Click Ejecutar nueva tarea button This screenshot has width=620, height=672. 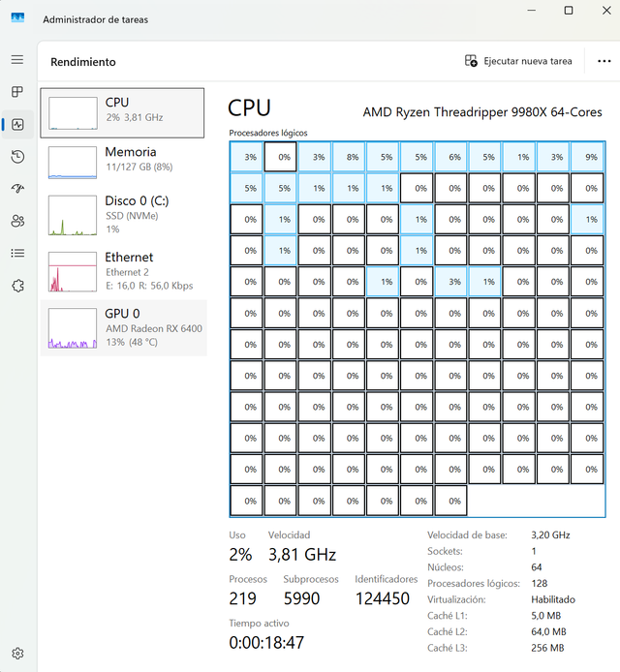(518, 61)
